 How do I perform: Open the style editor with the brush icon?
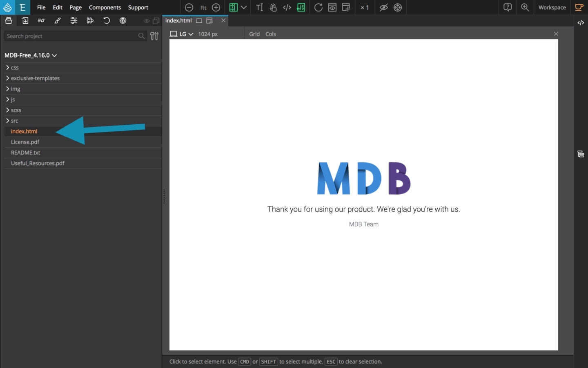tap(58, 20)
